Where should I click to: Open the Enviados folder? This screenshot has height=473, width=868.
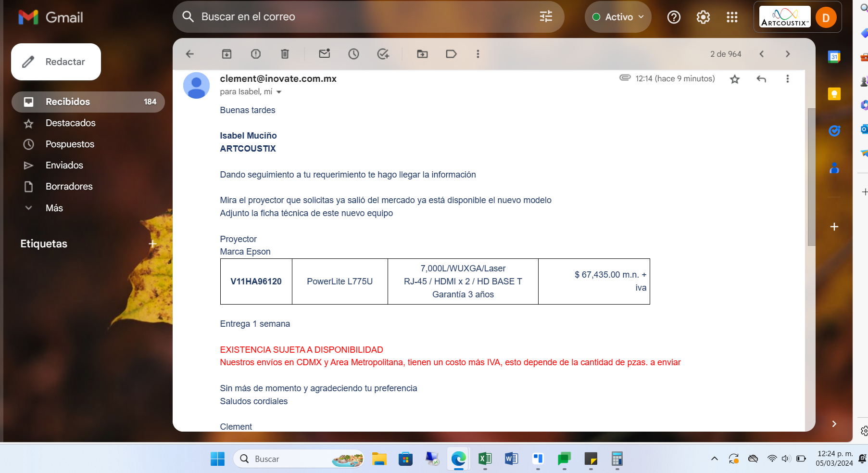(x=88, y=166)
